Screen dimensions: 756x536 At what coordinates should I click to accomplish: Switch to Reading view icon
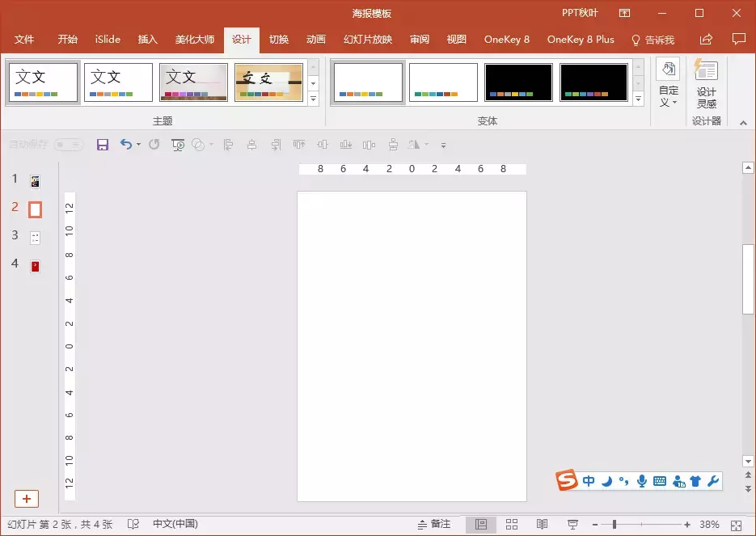[x=542, y=525]
